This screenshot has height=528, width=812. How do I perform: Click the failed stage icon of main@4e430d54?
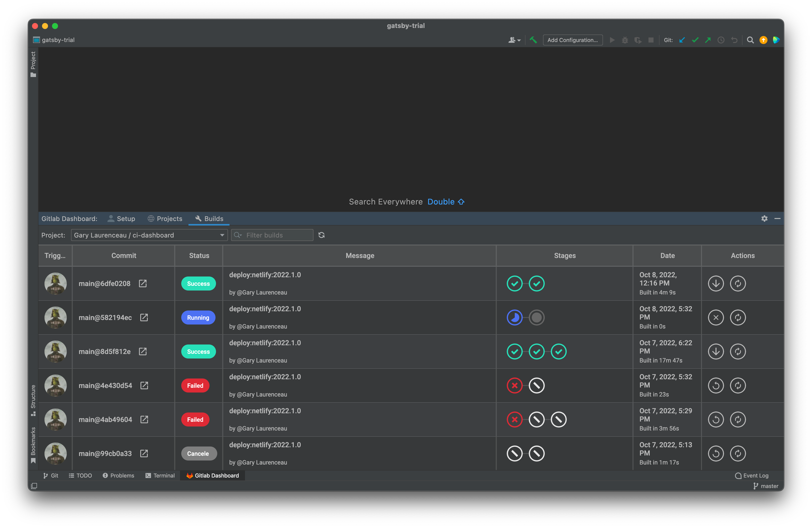(x=514, y=385)
